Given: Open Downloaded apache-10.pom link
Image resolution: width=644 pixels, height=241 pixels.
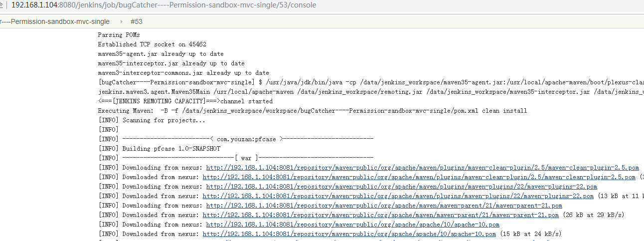Looking at the screenshot, I should tap(349, 234).
